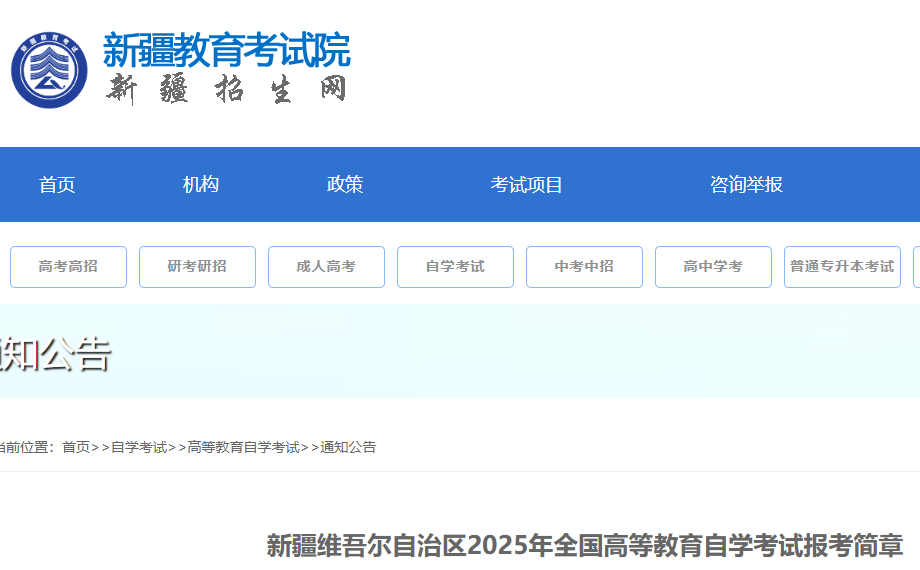Click the circular Xinjiang education exam logo

[49, 71]
